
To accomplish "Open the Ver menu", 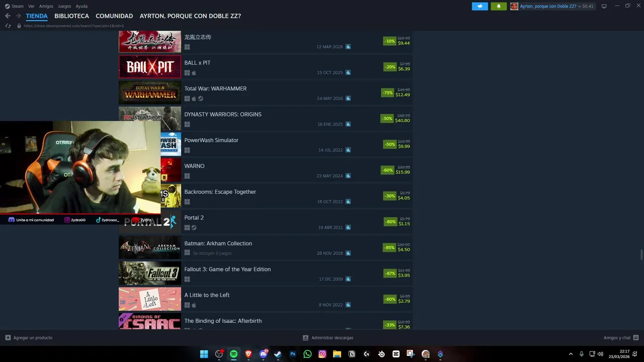I will point(31,6).
